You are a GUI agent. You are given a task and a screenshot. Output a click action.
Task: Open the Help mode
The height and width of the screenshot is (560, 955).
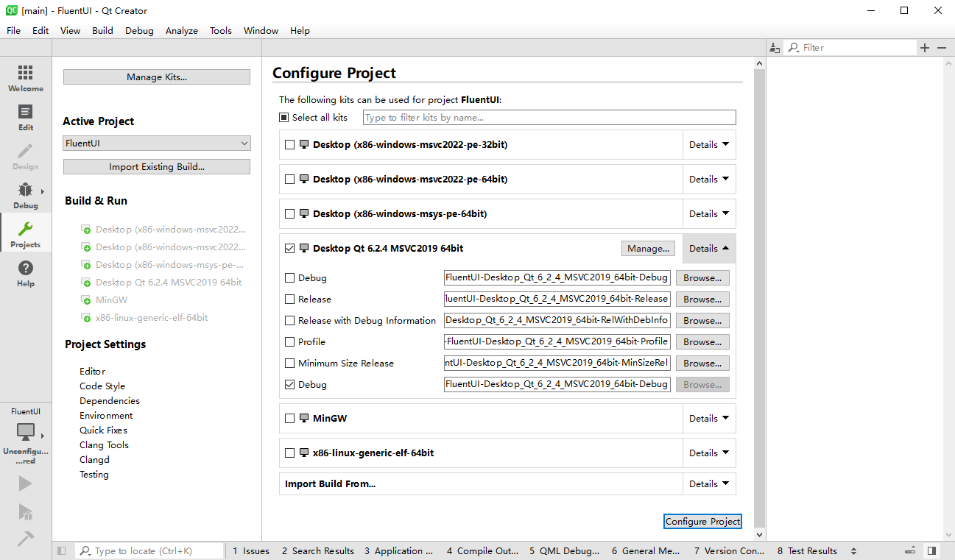26,272
